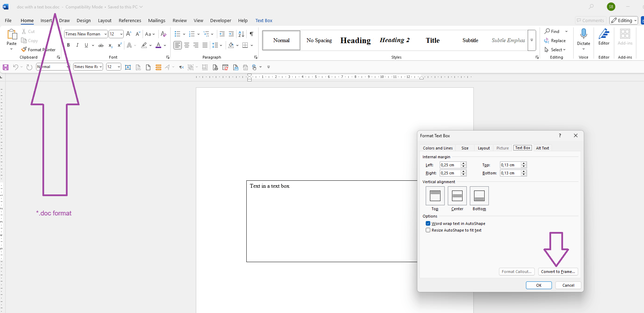Apply highlight color to text

pos(144,45)
